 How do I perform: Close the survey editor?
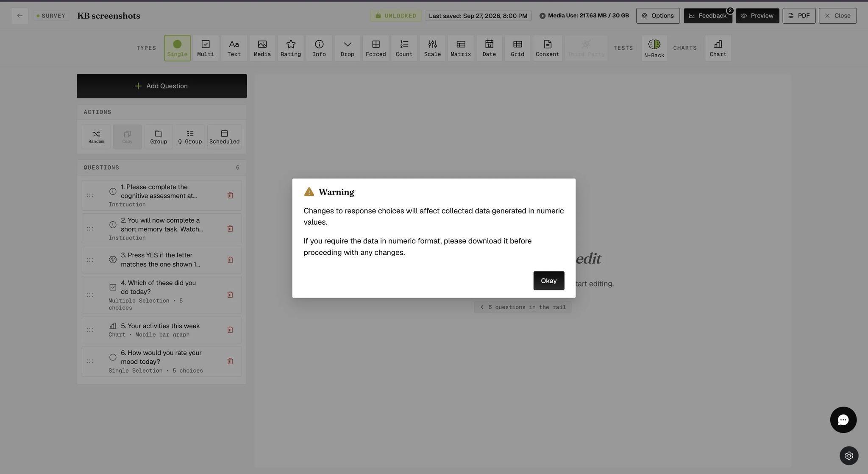pyautogui.click(x=837, y=16)
